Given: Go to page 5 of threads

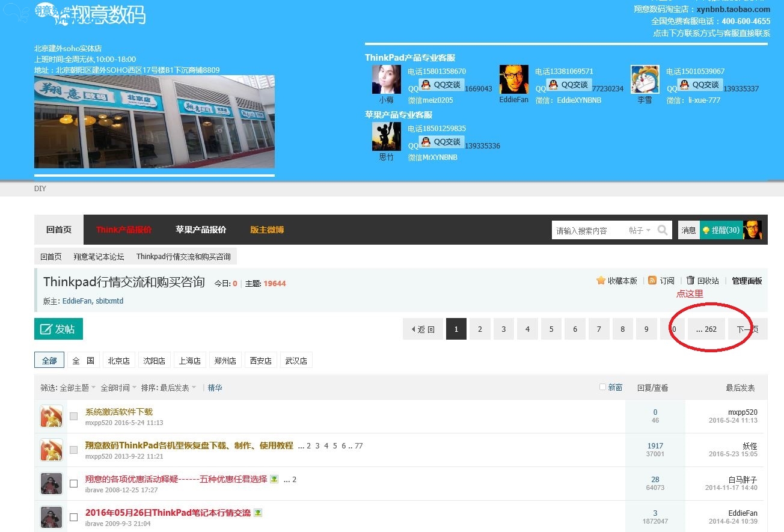Looking at the screenshot, I should tap(551, 329).
